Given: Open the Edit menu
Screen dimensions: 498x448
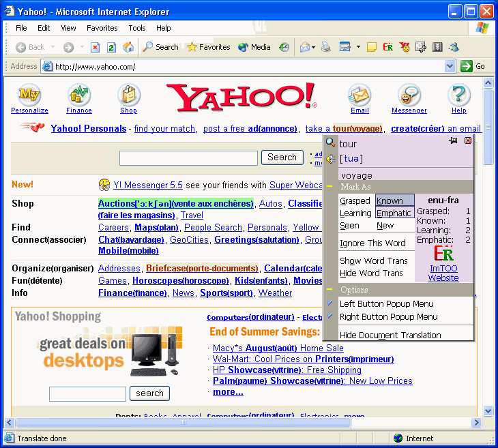Looking at the screenshot, I should pyautogui.click(x=44, y=28).
